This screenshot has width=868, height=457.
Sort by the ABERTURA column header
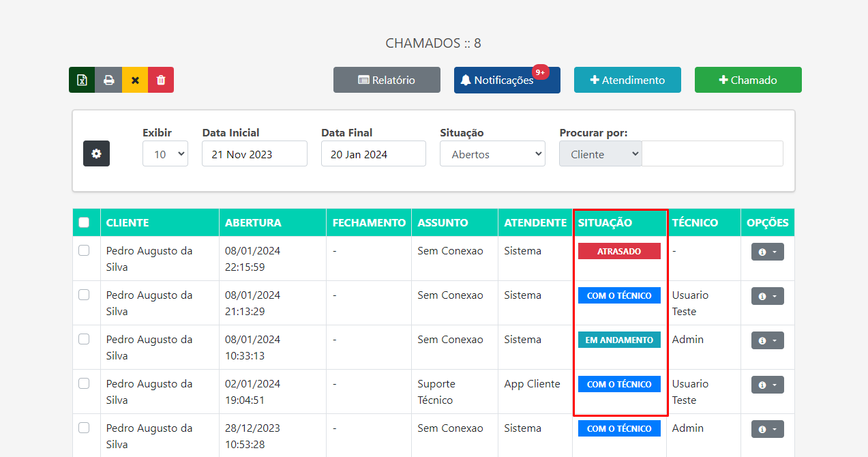click(x=253, y=223)
